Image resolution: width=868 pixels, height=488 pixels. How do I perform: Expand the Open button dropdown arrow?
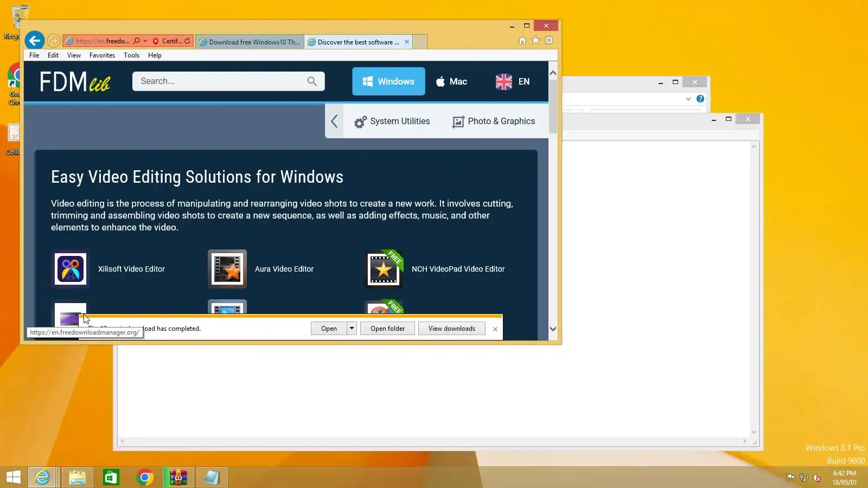click(x=352, y=329)
